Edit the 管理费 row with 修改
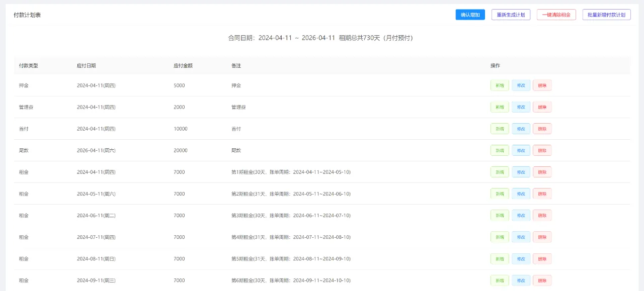The image size is (644, 291). pos(521,107)
